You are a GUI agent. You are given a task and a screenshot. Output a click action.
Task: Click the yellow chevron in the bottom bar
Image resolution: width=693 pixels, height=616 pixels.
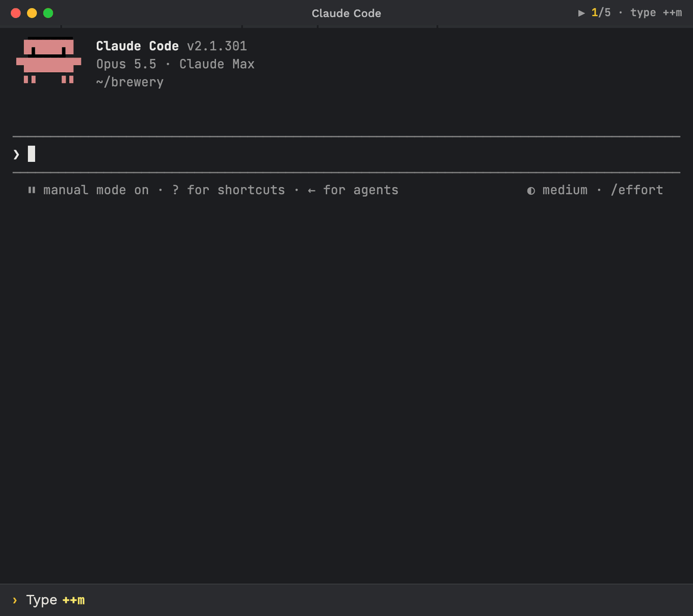(x=14, y=600)
